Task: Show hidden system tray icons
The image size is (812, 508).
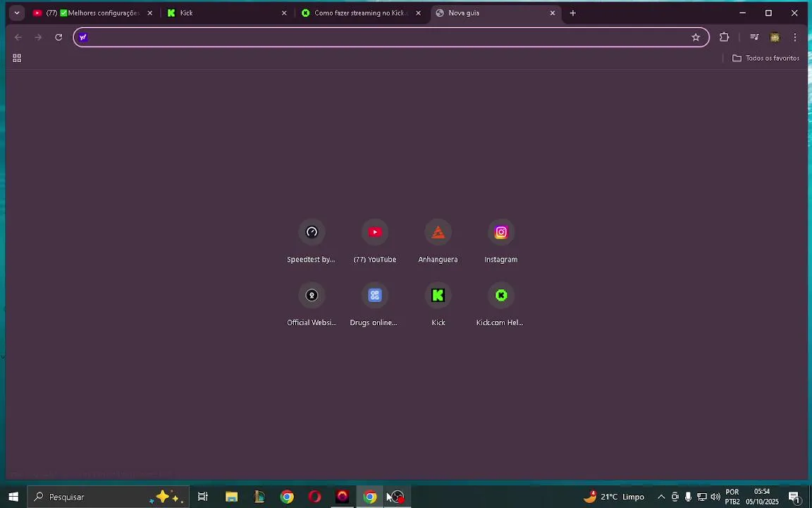Action: tap(660, 497)
